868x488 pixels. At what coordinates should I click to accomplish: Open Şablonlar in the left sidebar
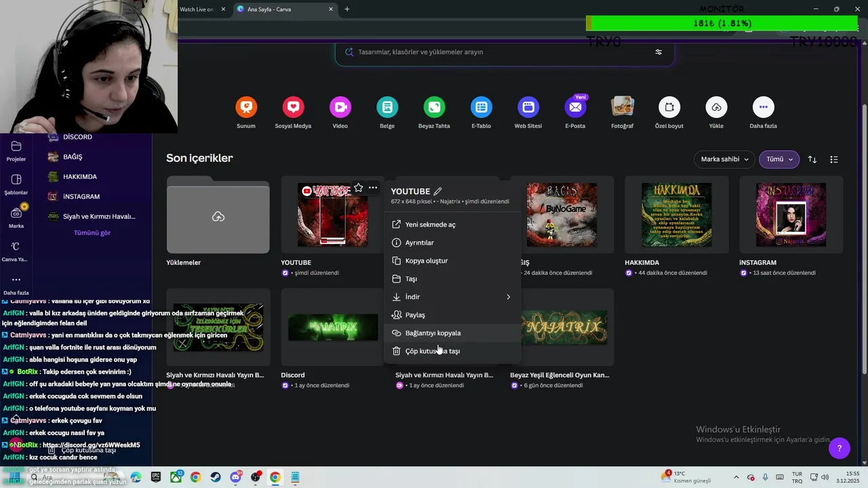point(16,184)
